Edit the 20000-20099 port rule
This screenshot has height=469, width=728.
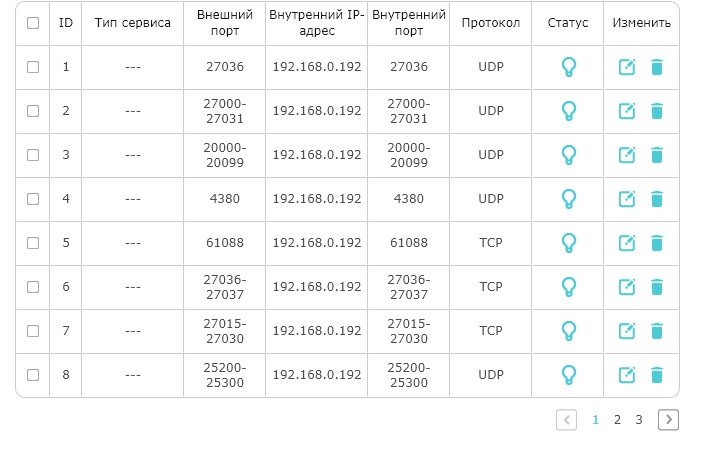627,155
